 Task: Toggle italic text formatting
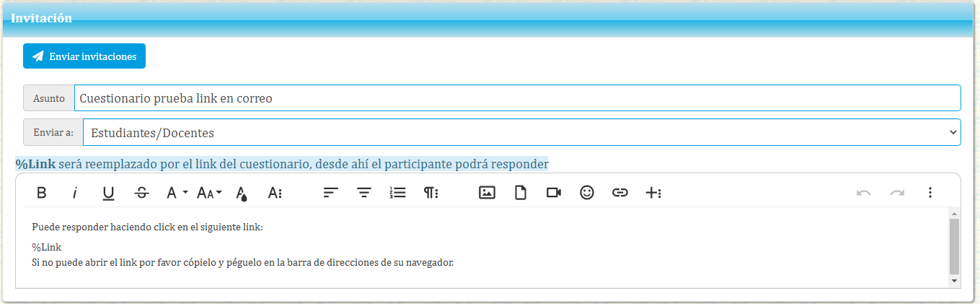coord(74,193)
